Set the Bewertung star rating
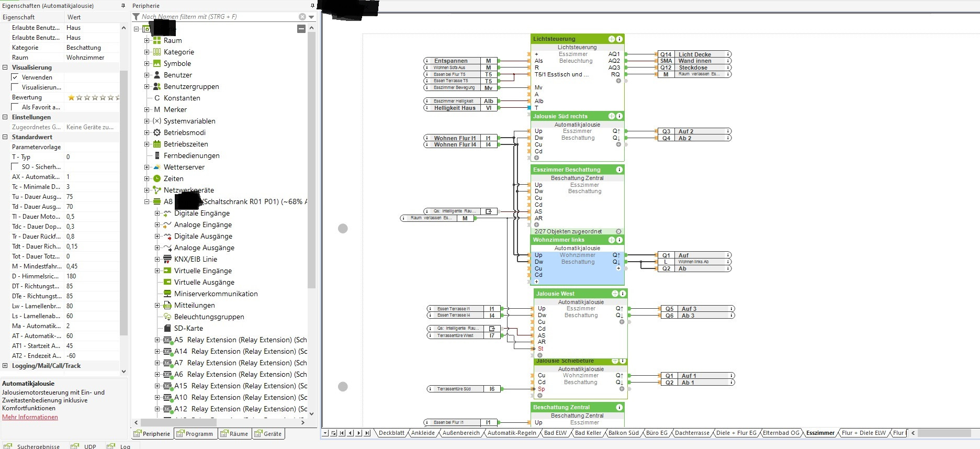 point(93,97)
